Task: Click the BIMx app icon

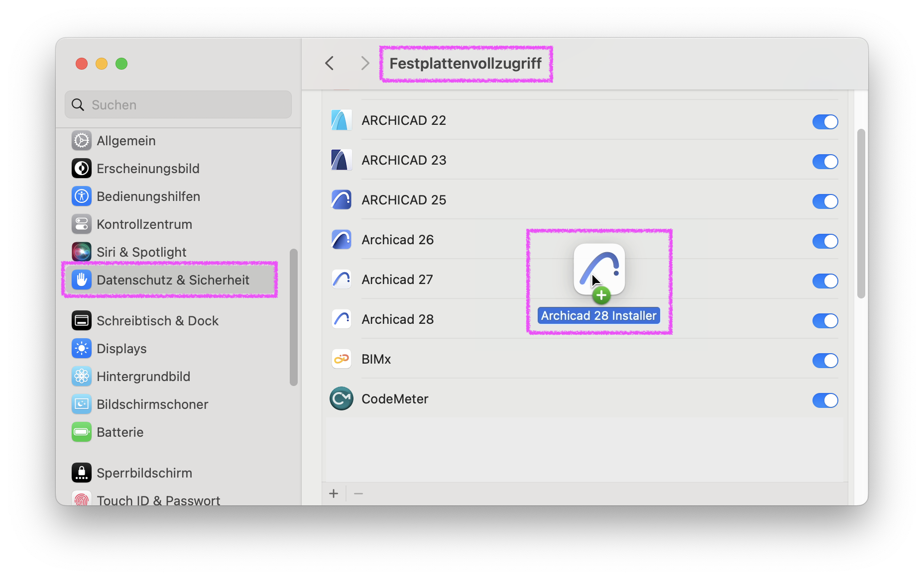Action: [x=342, y=359]
